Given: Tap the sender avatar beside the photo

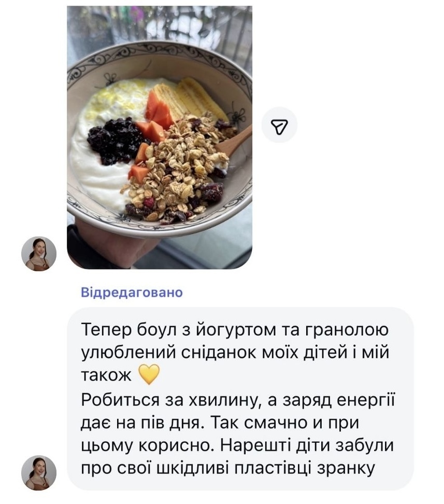Looking at the screenshot, I should click(x=39, y=254).
